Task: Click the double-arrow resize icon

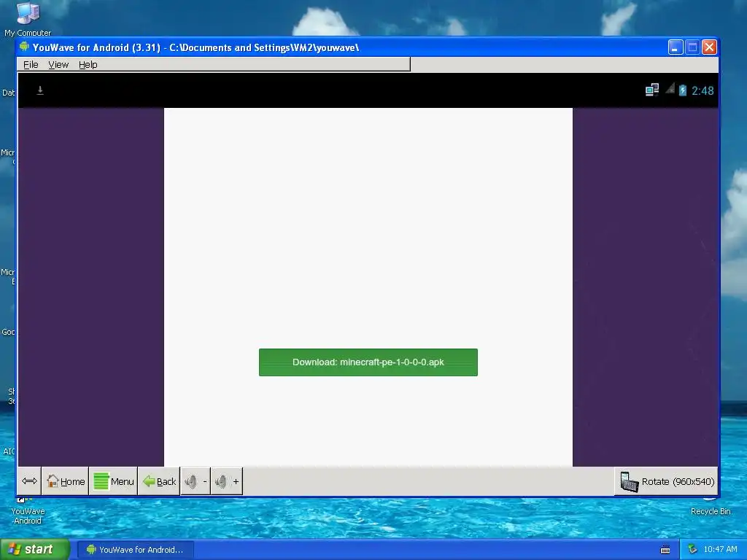Action: pos(29,481)
